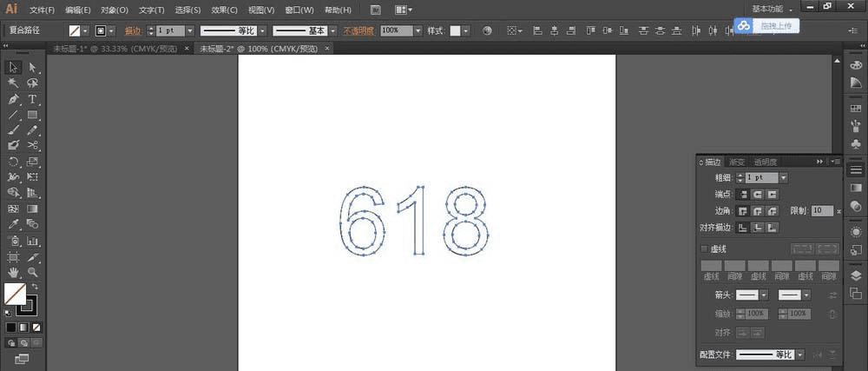Open the 配置文件 profile dropdown

point(800,354)
